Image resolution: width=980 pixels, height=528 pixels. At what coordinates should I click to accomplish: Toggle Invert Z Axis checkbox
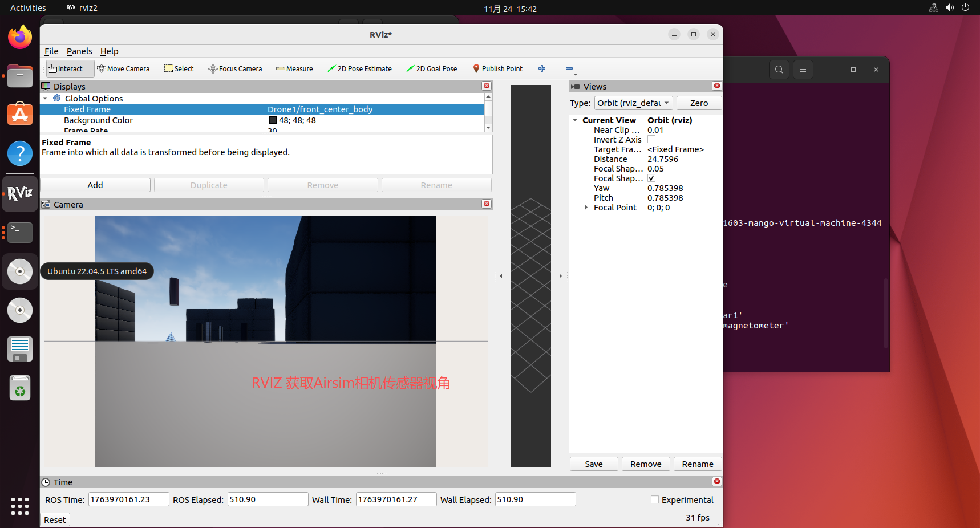point(651,140)
